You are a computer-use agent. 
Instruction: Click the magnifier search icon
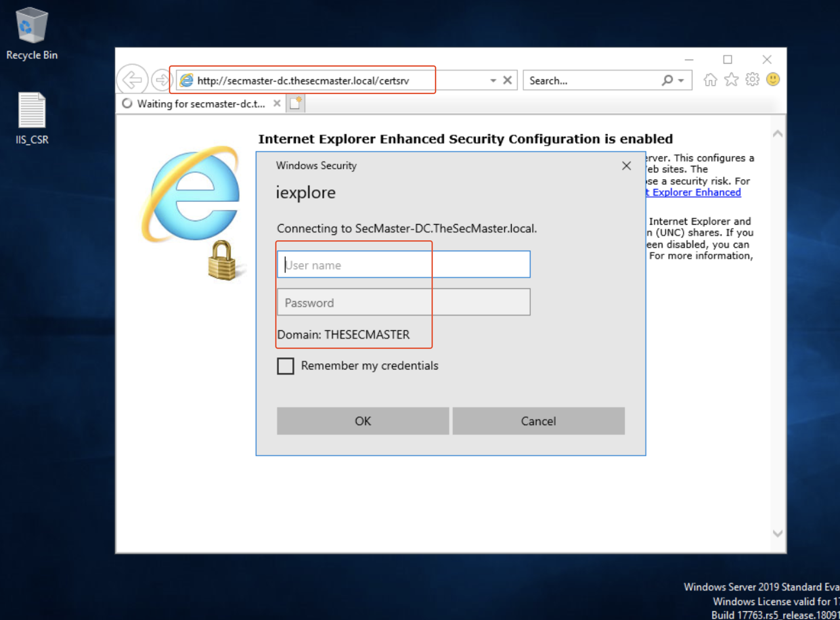click(x=667, y=80)
